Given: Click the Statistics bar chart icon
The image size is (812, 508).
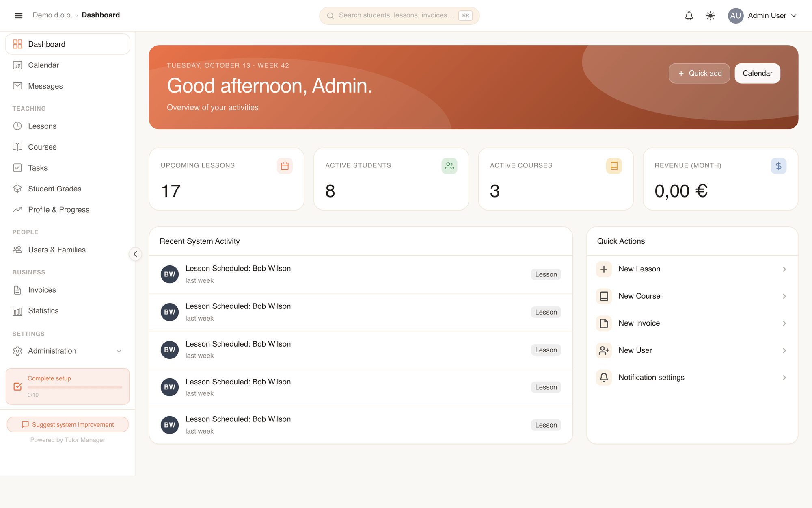Looking at the screenshot, I should point(17,311).
